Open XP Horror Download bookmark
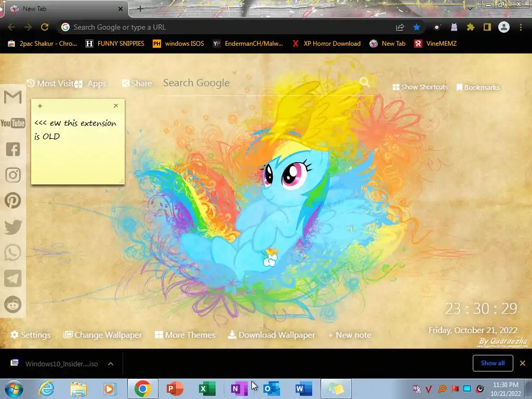 coord(326,44)
